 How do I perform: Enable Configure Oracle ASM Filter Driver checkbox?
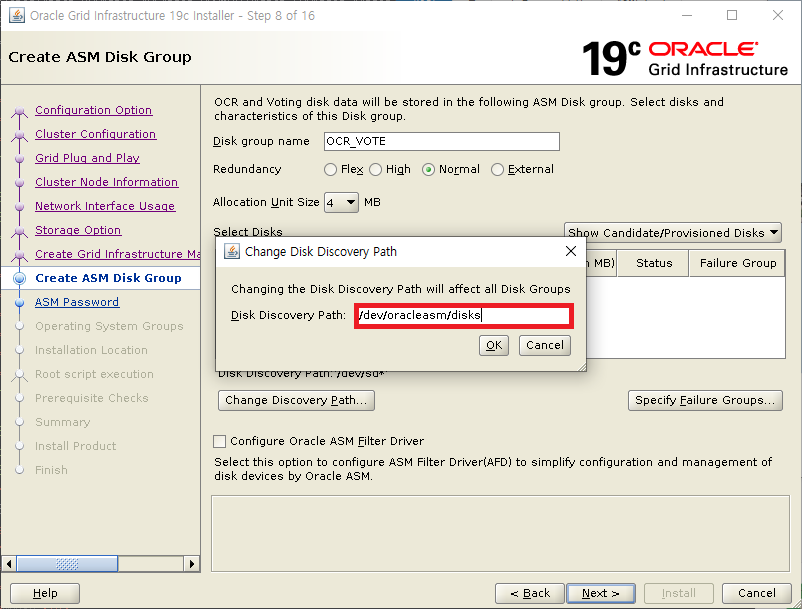219,441
